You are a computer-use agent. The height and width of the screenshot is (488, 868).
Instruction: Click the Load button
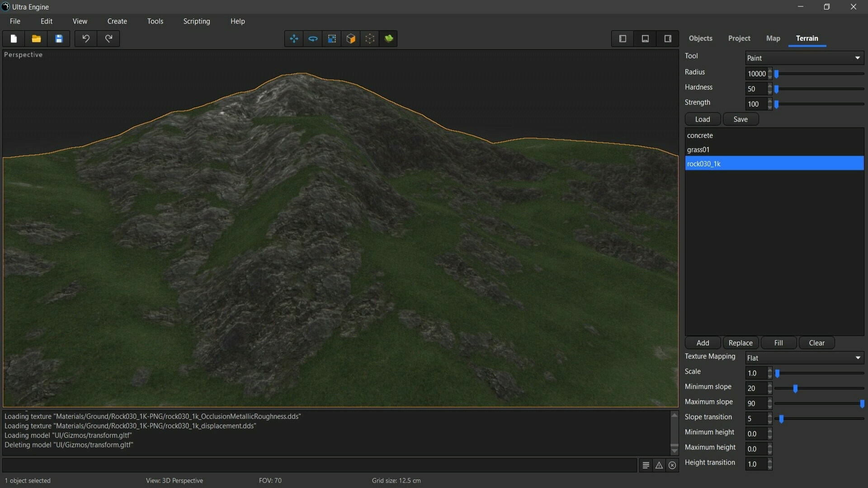click(x=703, y=119)
